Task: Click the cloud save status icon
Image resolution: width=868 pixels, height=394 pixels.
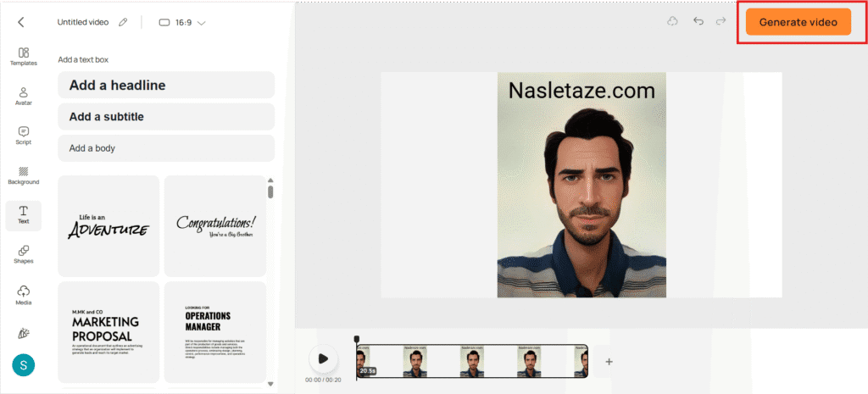Action: 672,21
